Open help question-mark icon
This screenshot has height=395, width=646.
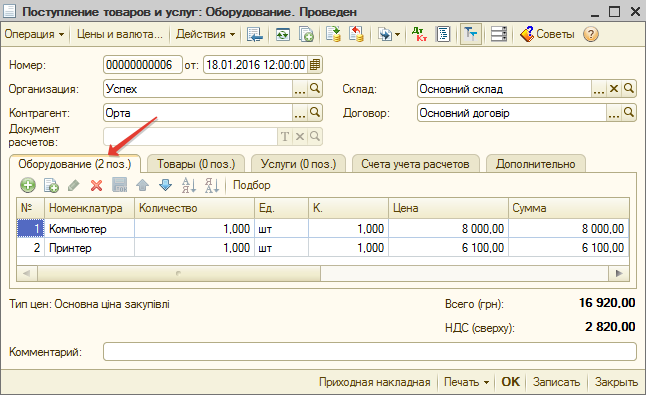590,34
